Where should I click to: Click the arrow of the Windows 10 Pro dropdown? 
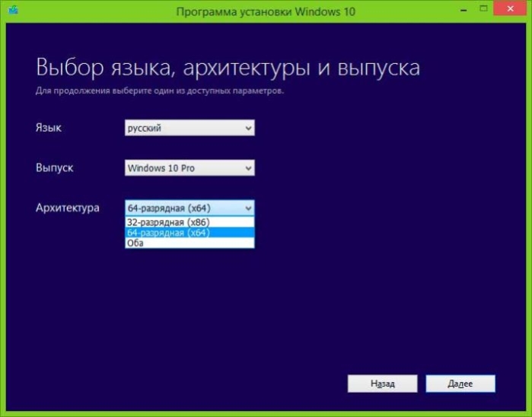click(x=248, y=168)
